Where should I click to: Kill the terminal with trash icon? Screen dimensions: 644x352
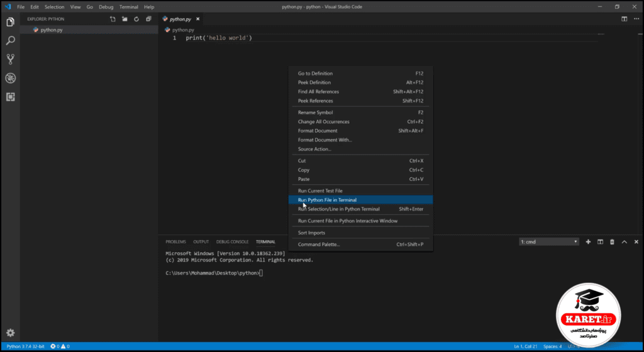point(612,241)
